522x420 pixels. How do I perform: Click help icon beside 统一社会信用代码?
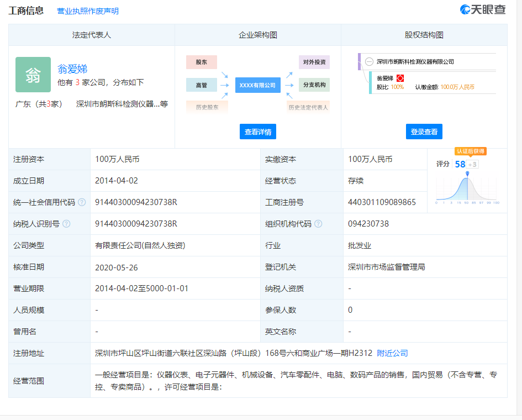pyautogui.click(x=82, y=202)
